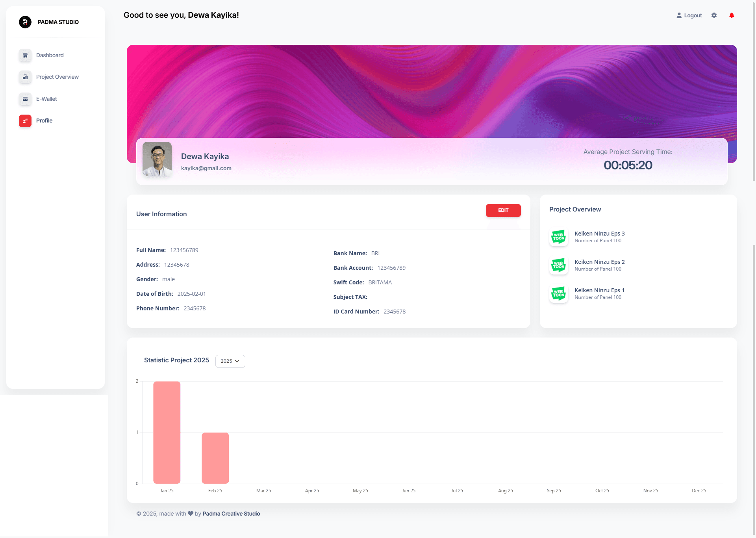Open the Dashboard menu item

50,55
